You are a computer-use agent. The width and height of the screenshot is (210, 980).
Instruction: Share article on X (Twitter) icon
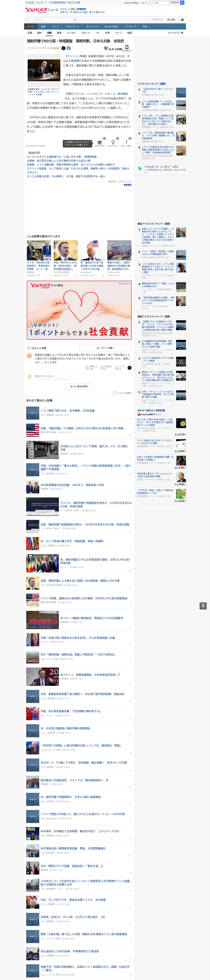pyautogui.click(x=63, y=48)
